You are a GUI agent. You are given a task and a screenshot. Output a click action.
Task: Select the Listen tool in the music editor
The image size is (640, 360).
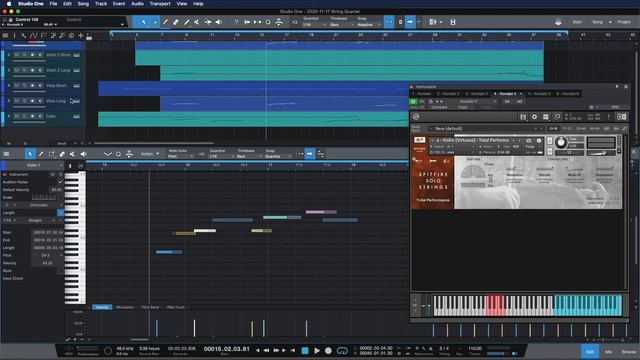pos(83,154)
